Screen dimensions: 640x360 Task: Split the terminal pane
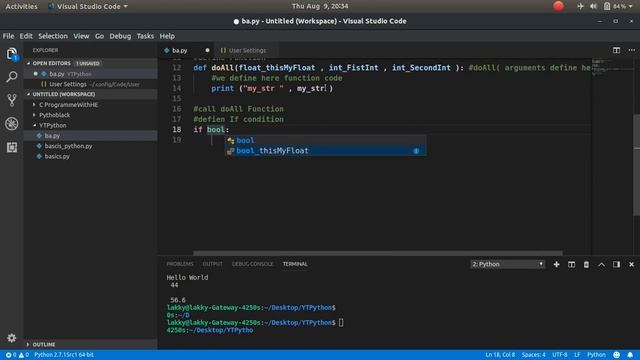pos(571,264)
